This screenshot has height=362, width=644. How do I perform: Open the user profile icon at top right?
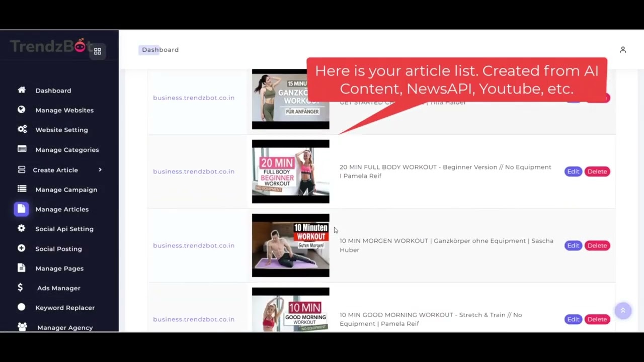(623, 50)
